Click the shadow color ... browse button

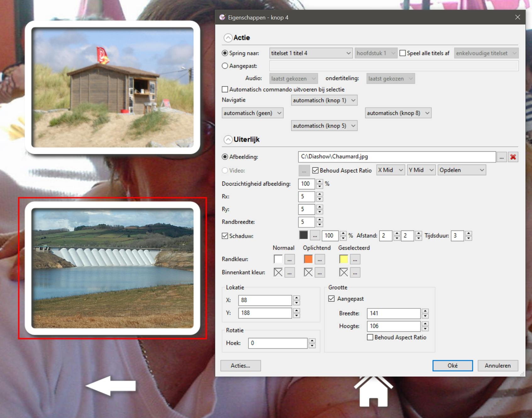(x=315, y=236)
